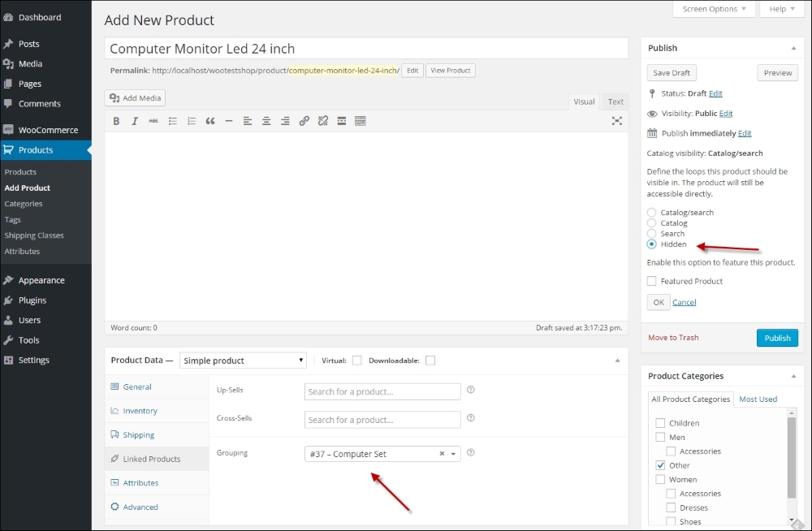Click the insert link icon

click(x=304, y=121)
